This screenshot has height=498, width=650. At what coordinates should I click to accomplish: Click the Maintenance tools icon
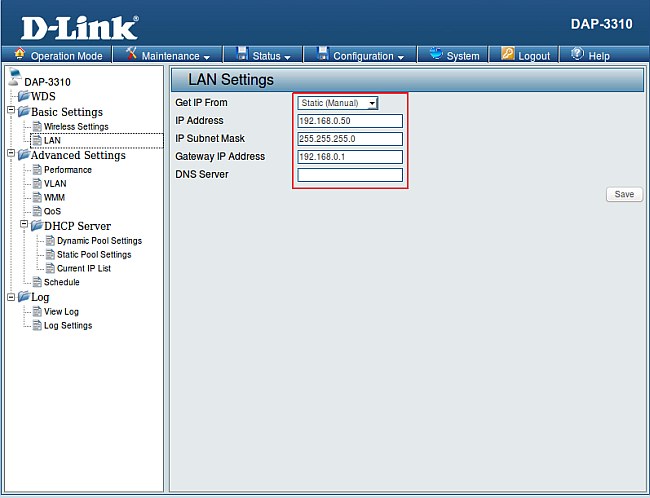[130, 55]
